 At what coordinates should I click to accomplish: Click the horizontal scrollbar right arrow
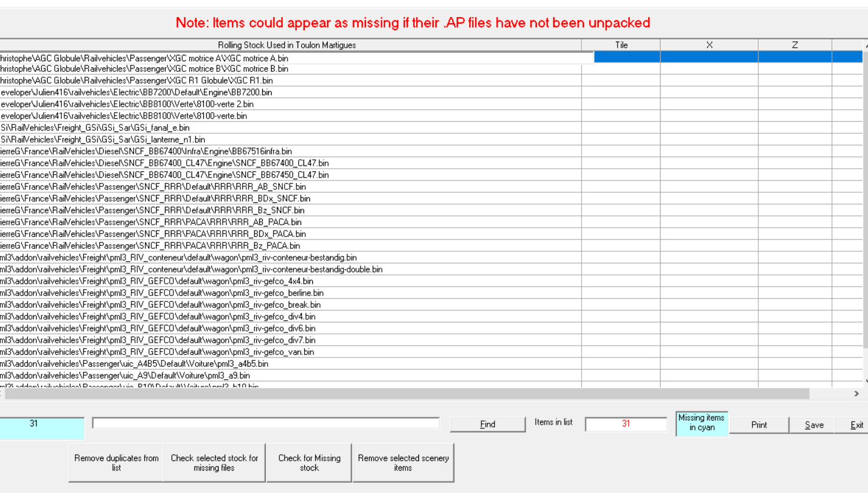tap(856, 393)
